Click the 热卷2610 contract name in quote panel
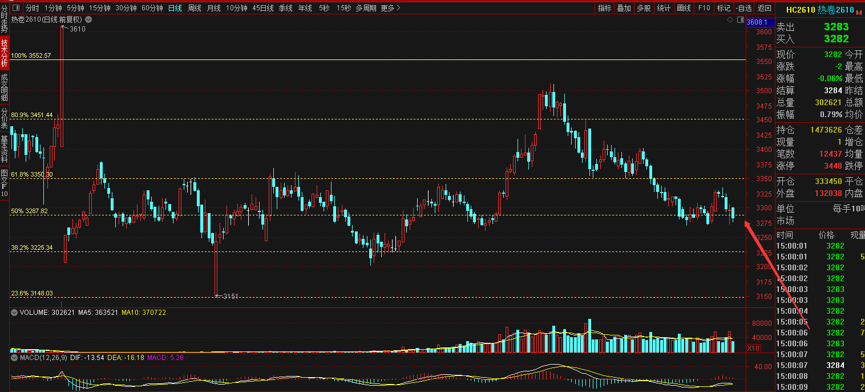865x392 pixels. [835, 9]
